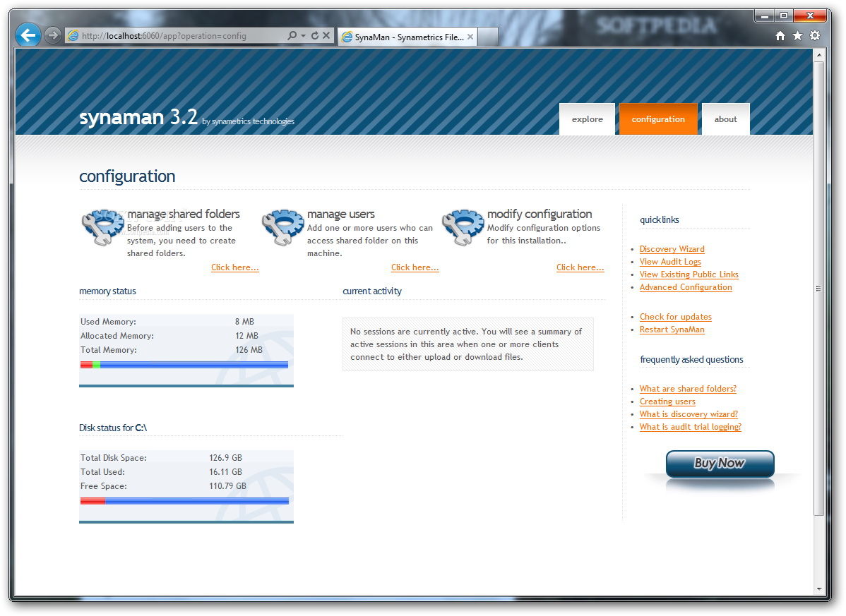Open a new blank browser tab
The image size is (846, 616).
(x=488, y=37)
